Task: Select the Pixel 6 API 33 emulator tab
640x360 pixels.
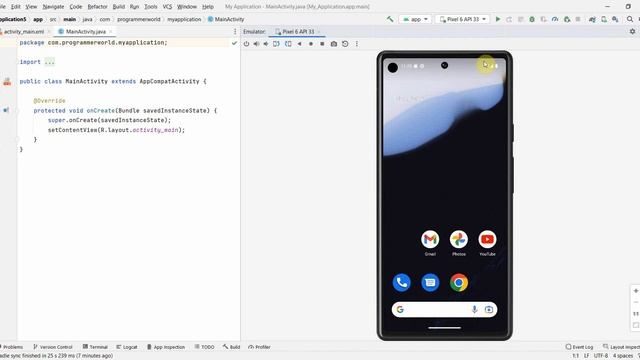Action: (298, 31)
